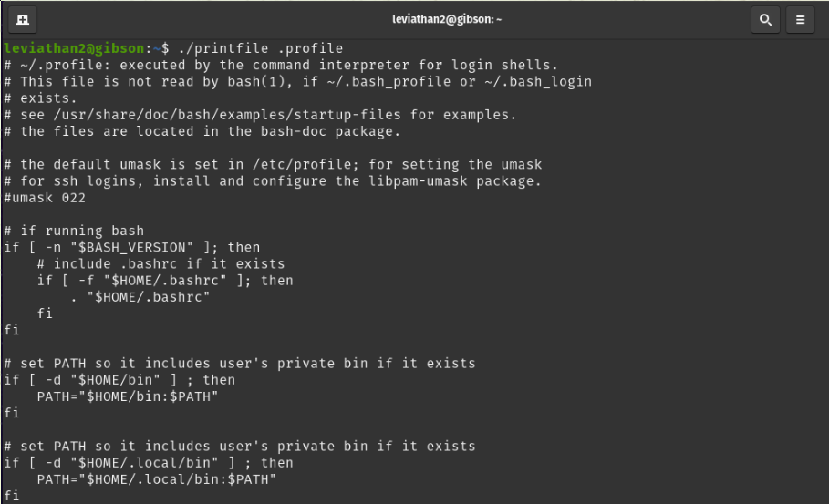Click the PATH="$HOME/bin:$PATH" line
This screenshot has width=829, height=504.
[128, 396]
